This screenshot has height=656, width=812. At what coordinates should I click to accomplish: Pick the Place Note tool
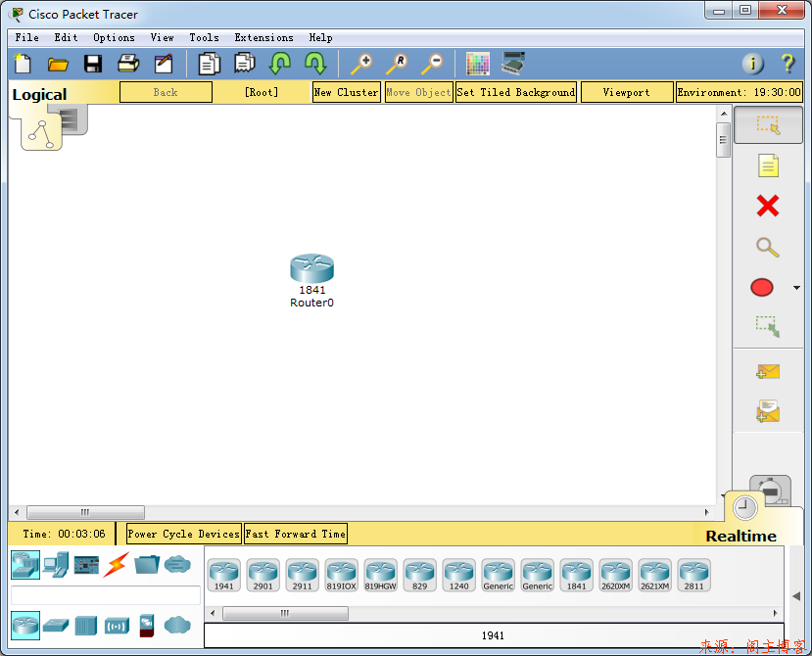point(768,165)
